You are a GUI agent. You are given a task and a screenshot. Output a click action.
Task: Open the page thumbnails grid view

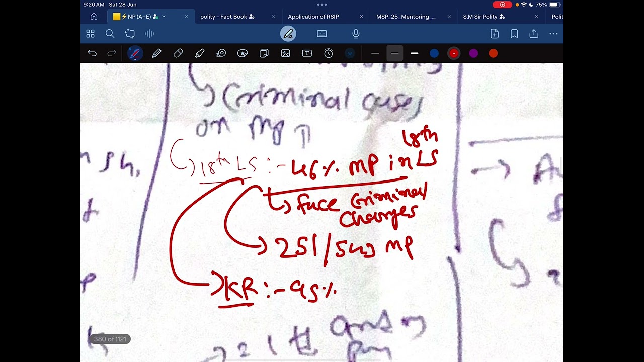[x=91, y=34]
